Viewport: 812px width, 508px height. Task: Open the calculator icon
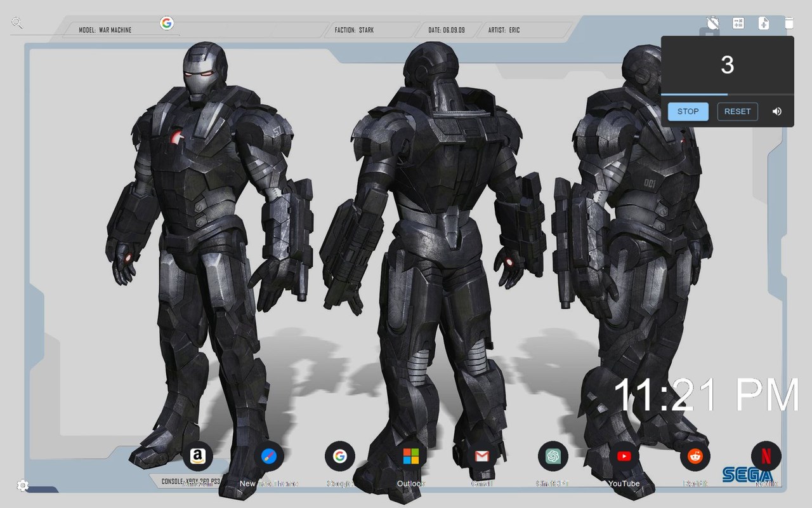tap(738, 23)
